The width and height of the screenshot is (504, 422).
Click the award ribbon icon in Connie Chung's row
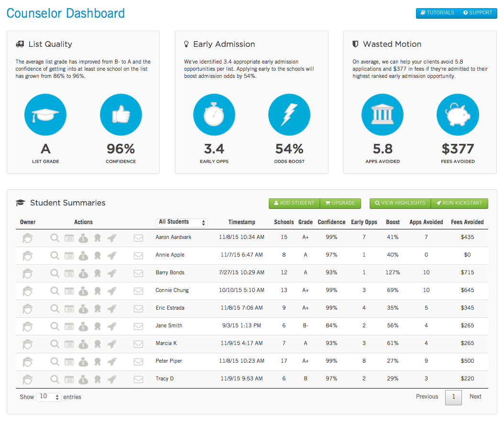(98, 291)
